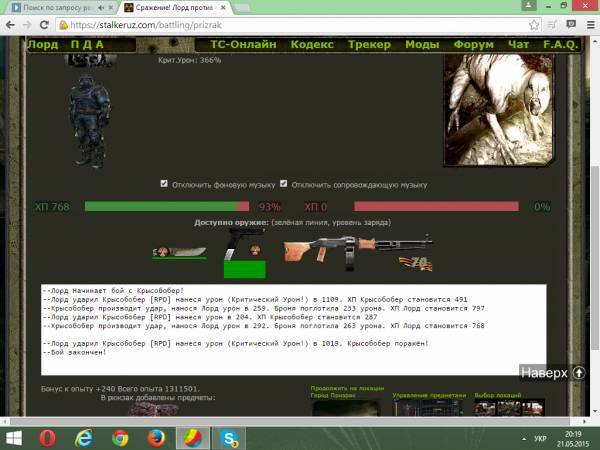Viewport: 600px width, 450px height.
Task: Click the 'Наверх' scroll-to-top button
Action: (551, 373)
